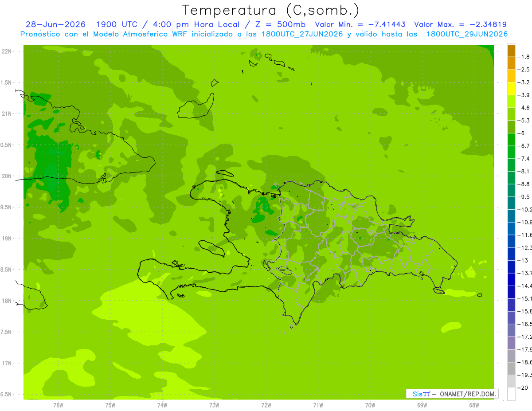Click the 'Valor Max. = -2.34819' text
532x411 pixels.
tap(460, 25)
